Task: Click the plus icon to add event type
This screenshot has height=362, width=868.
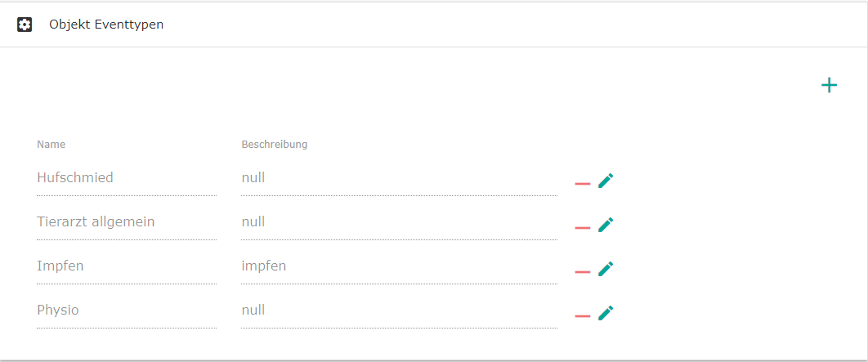Action: [829, 85]
